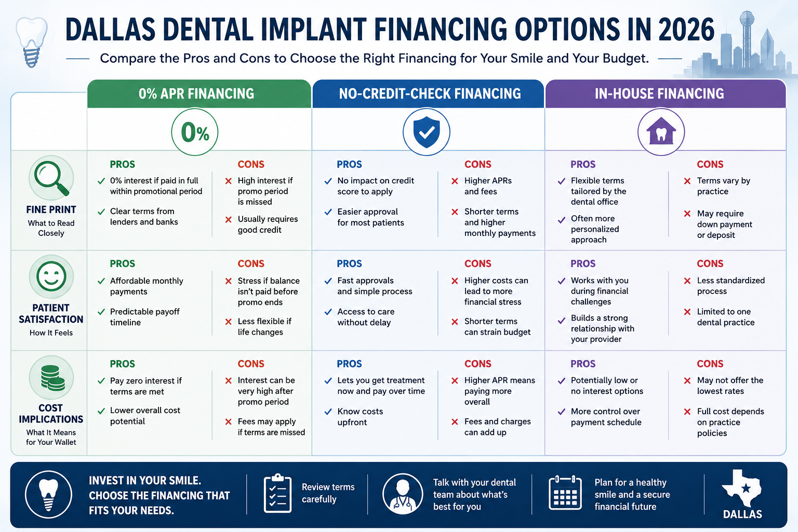Click the purple house tooth icon

pyautogui.click(x=661, y=132)
